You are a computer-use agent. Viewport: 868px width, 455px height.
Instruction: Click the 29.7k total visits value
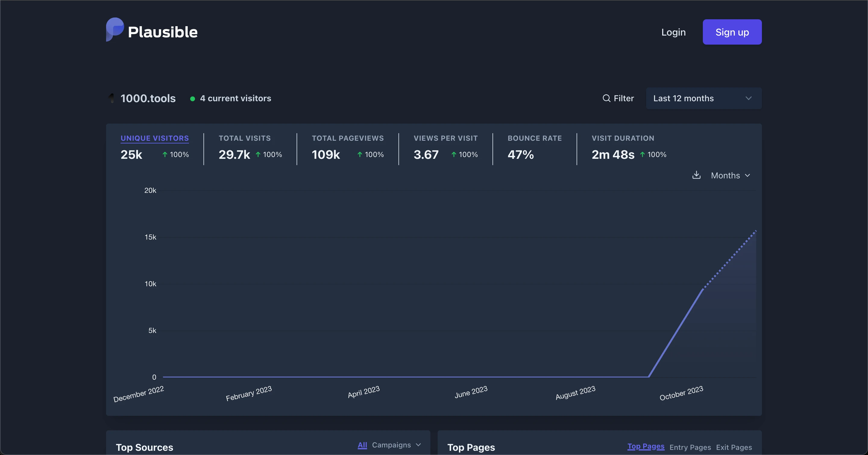tap(234, 155)
